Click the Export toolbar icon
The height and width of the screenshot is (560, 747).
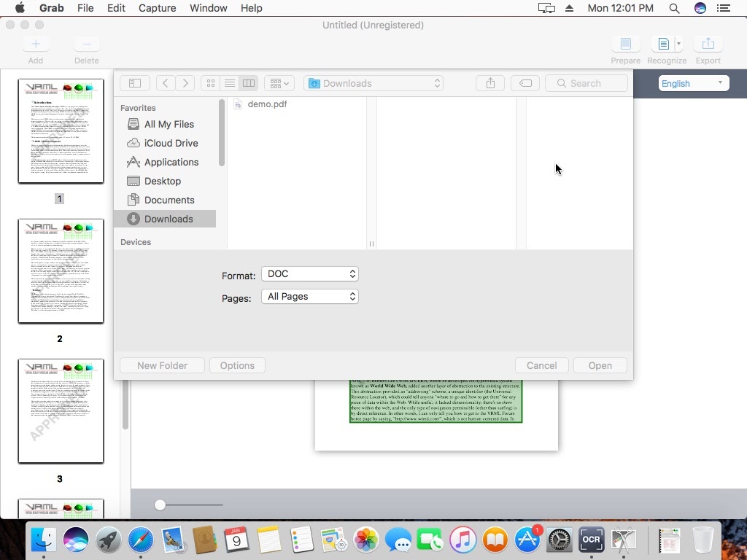(x=708, y=44)
